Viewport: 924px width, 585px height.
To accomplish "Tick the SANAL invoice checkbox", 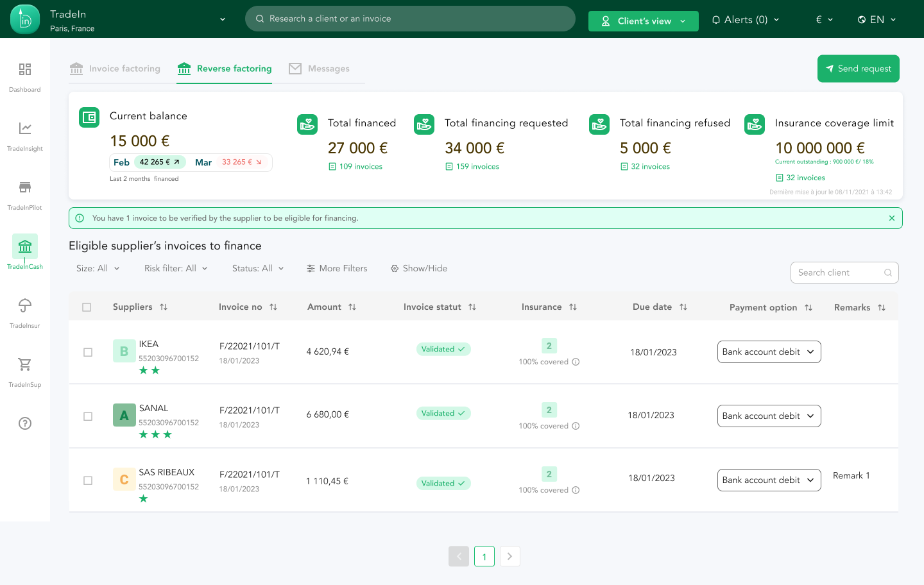I will pos(88,416).
